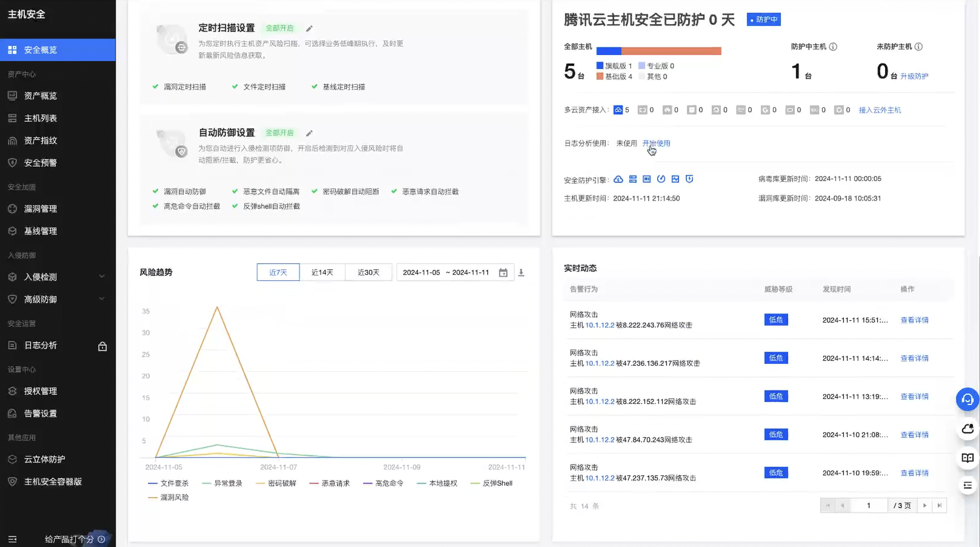Click the 开始使用 link for log analysis
The height and width of the screenshot is (547, 980).
pyautogui.click(x=656, y=143)
